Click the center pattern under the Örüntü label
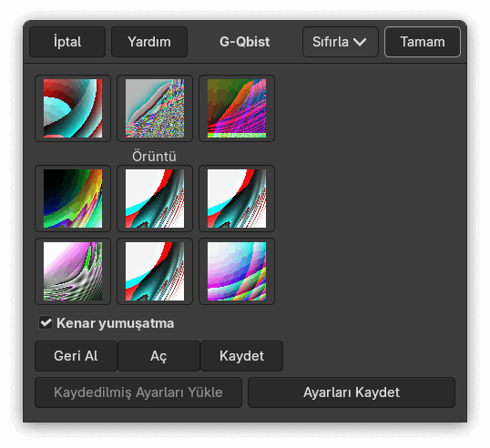 coord(155,199)
